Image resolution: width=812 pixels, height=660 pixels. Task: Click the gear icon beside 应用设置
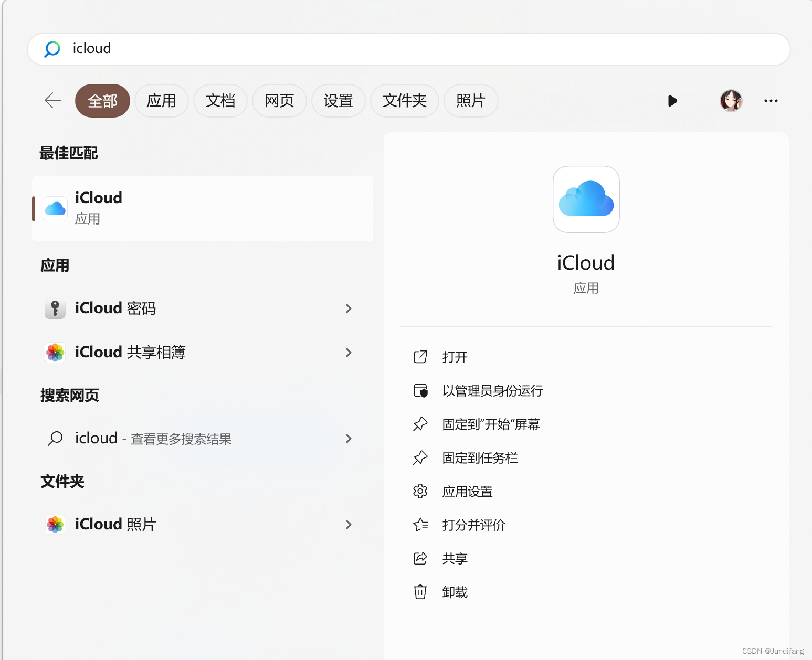tap(420, 491)
